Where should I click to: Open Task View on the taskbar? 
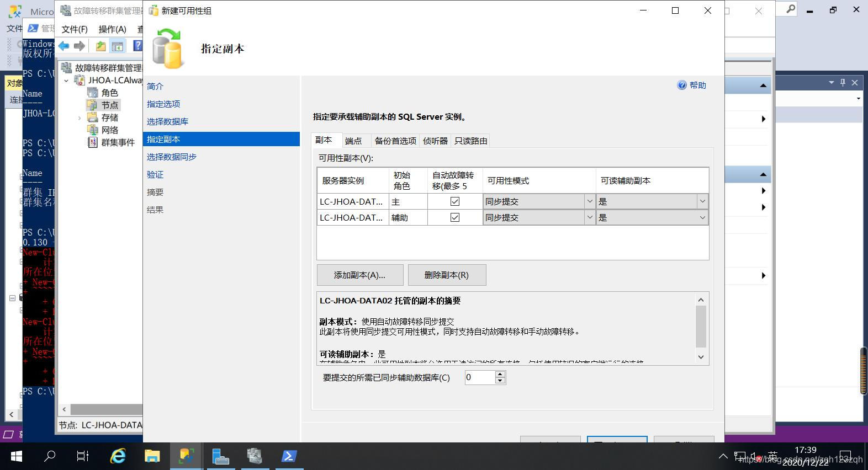(83, 456)
